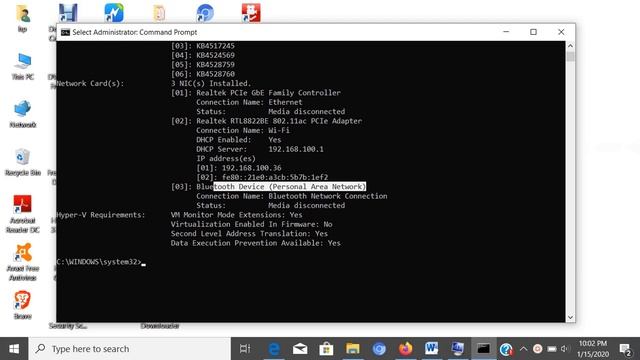Select the Acrobat Reader DC desktop icon
640x360 pixels.
[x=23, y=214]
